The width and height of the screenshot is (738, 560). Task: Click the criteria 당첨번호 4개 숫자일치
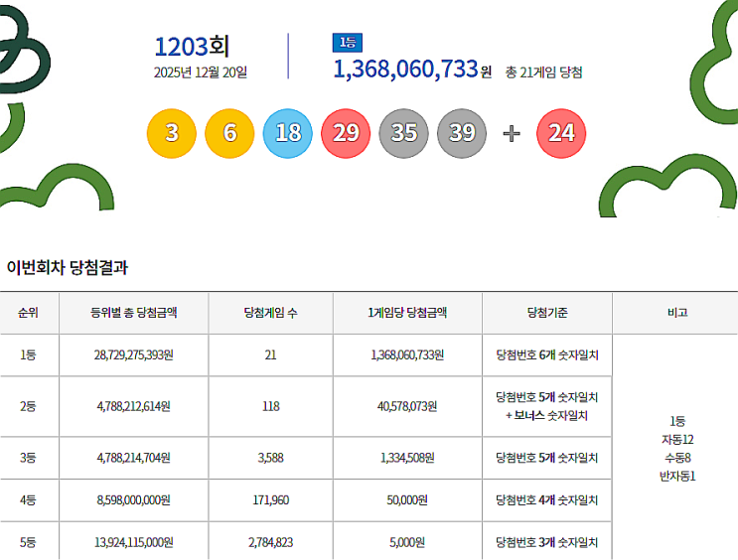(547, 499)
